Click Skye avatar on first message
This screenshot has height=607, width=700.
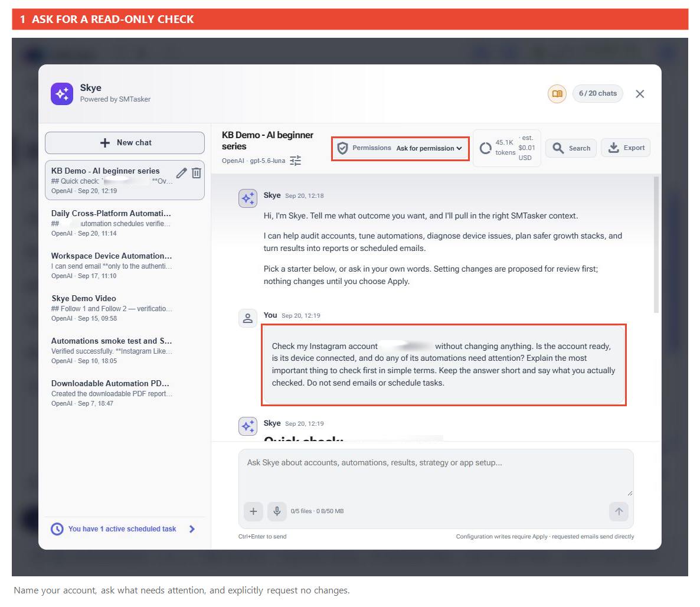(248, 198)
